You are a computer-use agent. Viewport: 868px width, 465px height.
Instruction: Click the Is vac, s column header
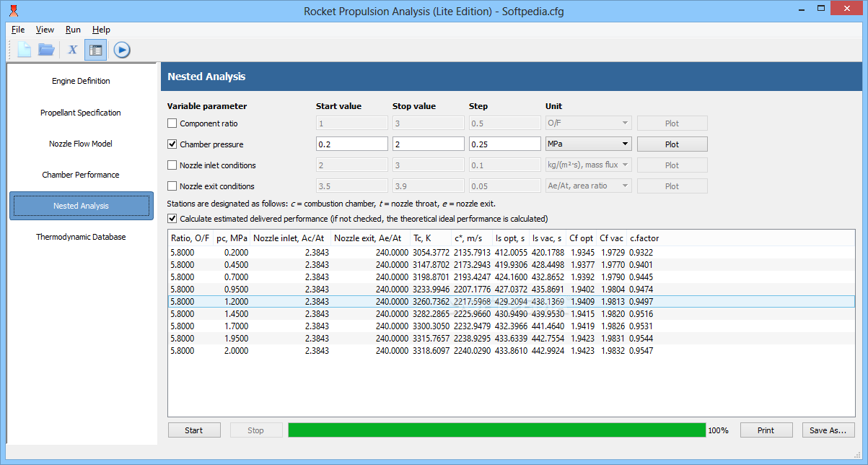click(548, 238)
